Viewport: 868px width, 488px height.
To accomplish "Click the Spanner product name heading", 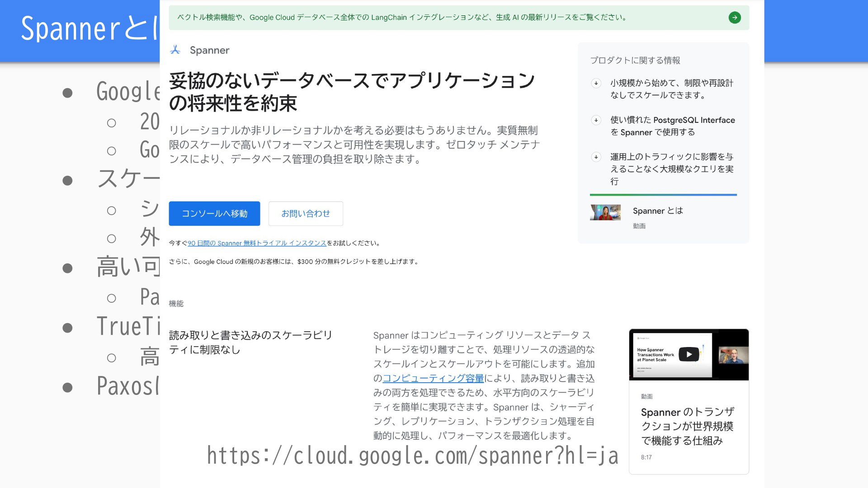I will click(x=209, y=50).
